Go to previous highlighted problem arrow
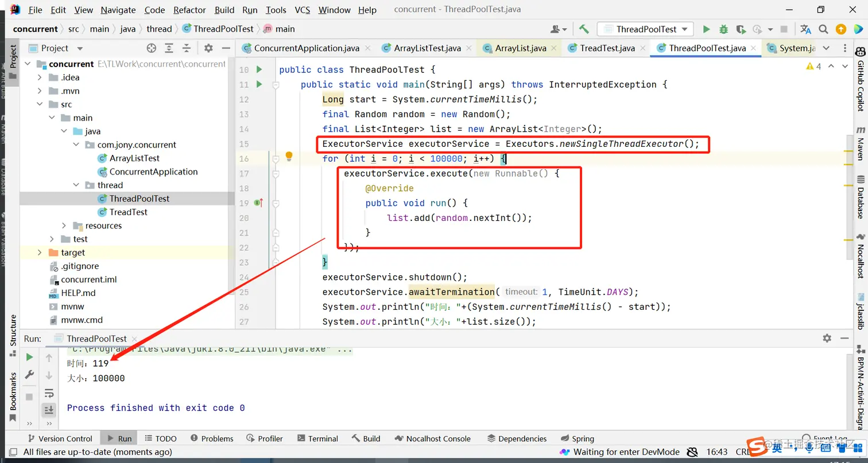 (832, 67)
